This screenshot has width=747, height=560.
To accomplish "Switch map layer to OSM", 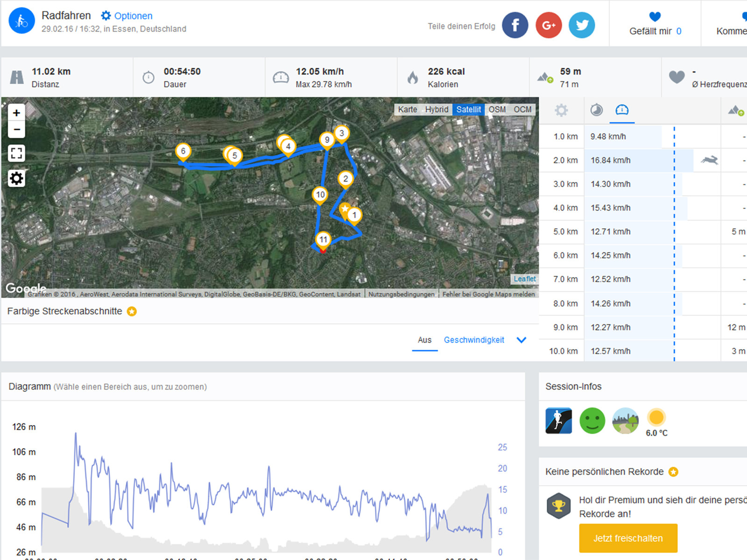I will coord(497,109).
